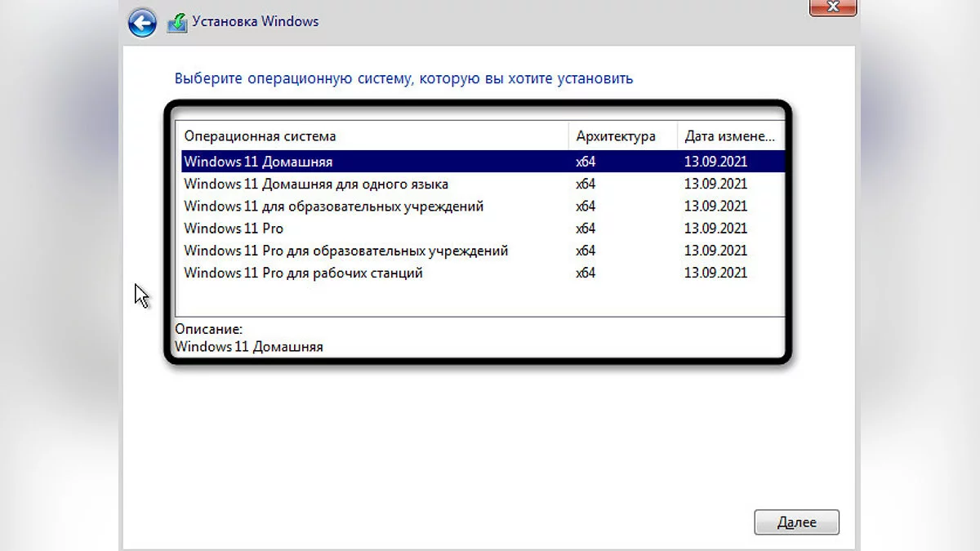Image resolution: width=980 pixels, height=551 pixels.
Task: Select the Windows 11 Домашняя edition
Action: [258, 162]
